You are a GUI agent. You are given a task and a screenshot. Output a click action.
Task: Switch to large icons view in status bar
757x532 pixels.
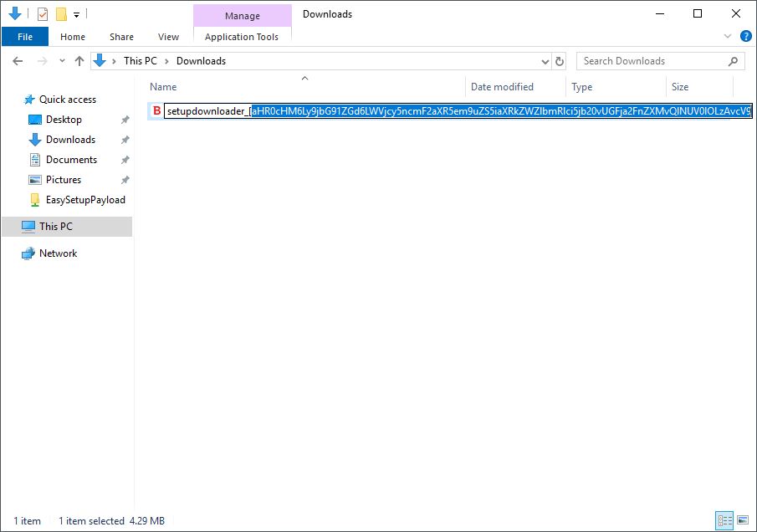click(x=743, y=519)
